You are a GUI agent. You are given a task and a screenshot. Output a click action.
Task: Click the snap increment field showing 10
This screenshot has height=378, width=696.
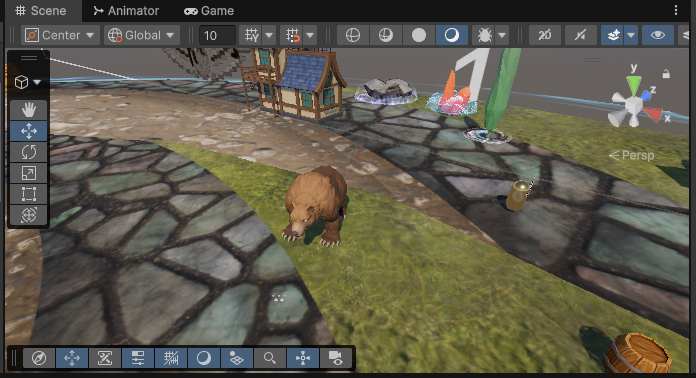(218, 35)
